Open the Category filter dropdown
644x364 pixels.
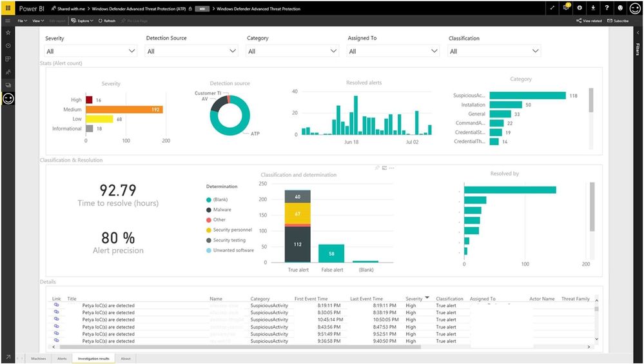[x=292, y=51]
